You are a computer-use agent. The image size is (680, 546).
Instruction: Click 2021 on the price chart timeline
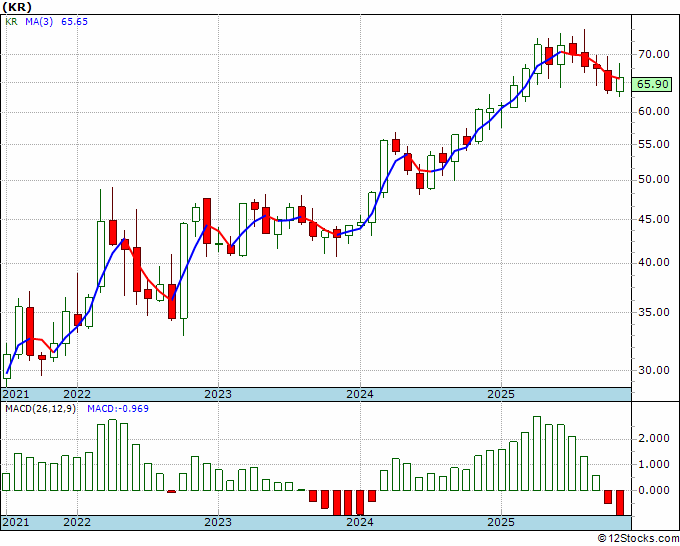click(x=16, y=394)
